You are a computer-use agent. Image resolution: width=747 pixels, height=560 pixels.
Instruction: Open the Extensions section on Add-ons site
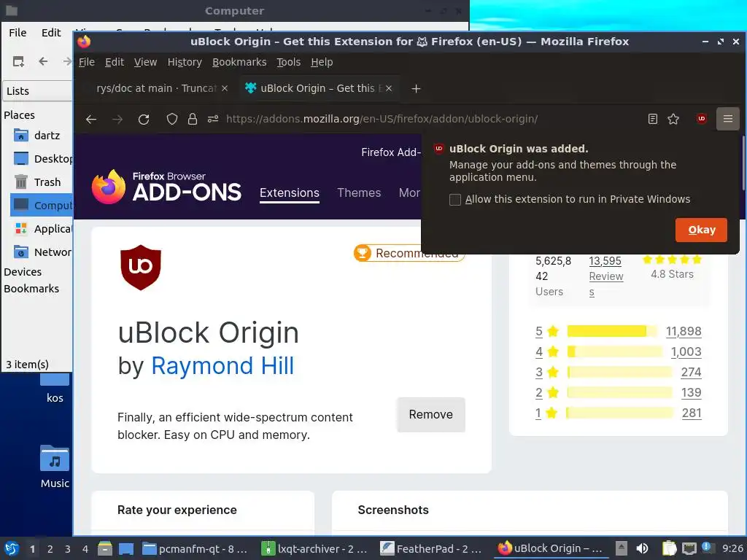[x=289, y=192]
